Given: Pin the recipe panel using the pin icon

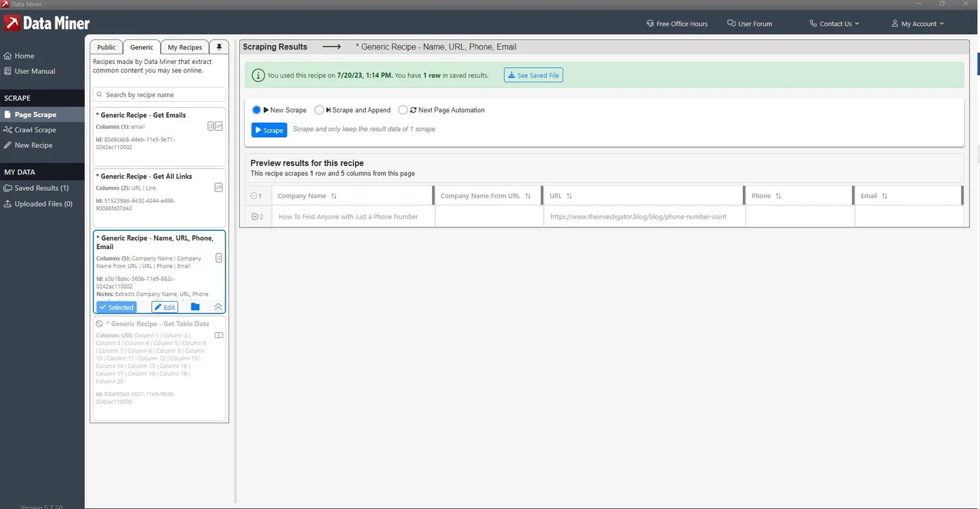Looking at the screenshot, I should pyautogui.click(x=219, y=46).
